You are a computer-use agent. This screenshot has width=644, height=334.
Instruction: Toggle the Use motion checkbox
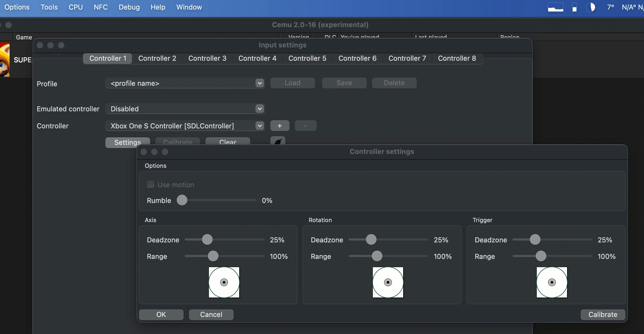point(151,184)
